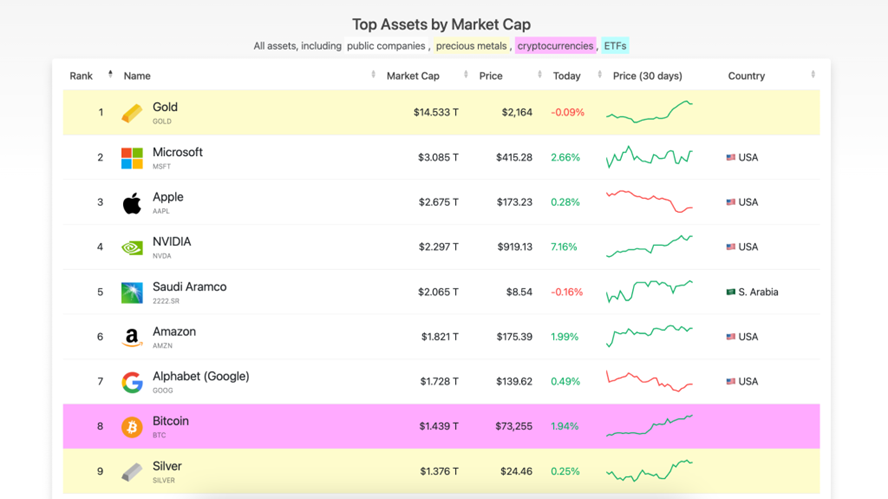Click Microsoft today change 2.66%
This screenshot has height=499, width=888.
point(565,157)
